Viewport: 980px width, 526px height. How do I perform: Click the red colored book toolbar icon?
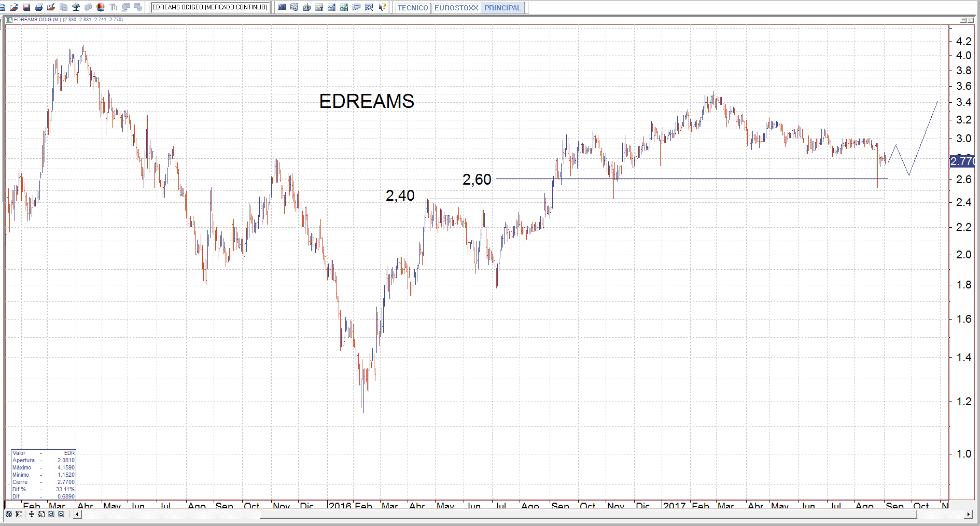click(x=101, y=7)
